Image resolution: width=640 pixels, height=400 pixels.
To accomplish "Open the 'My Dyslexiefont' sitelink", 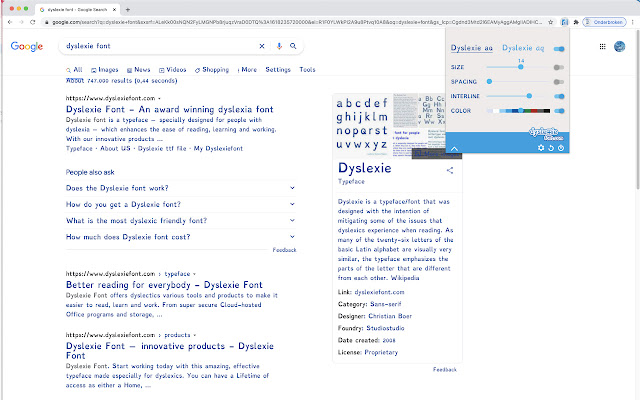I will [x=218, y=149].
